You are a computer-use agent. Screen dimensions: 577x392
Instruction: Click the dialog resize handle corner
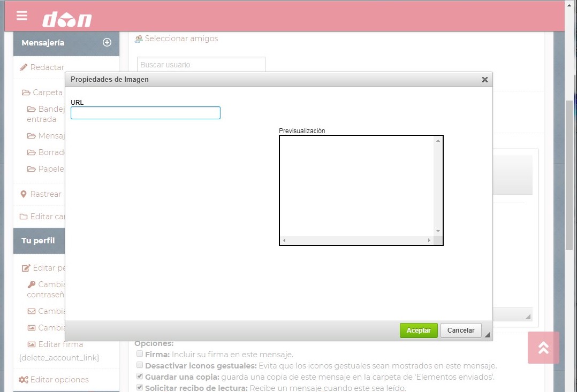click(487, 335)
